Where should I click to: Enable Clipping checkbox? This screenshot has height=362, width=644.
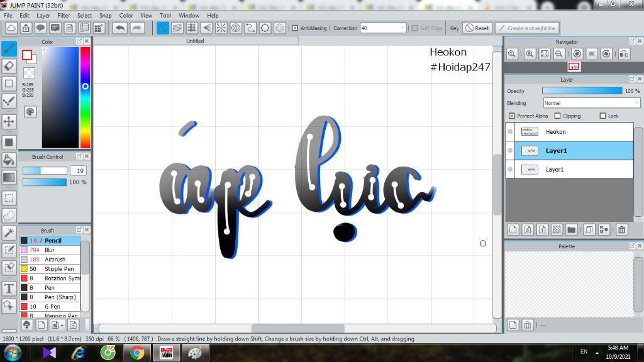(557, 116)
